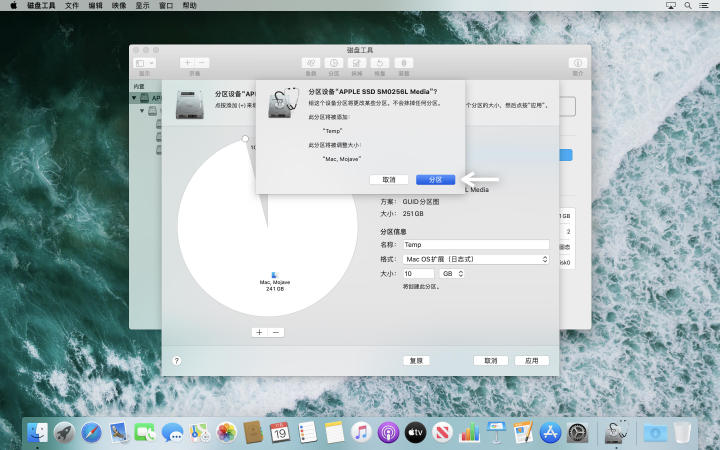Open the 映像 menu
720x450 pixels.
[119, 6]
